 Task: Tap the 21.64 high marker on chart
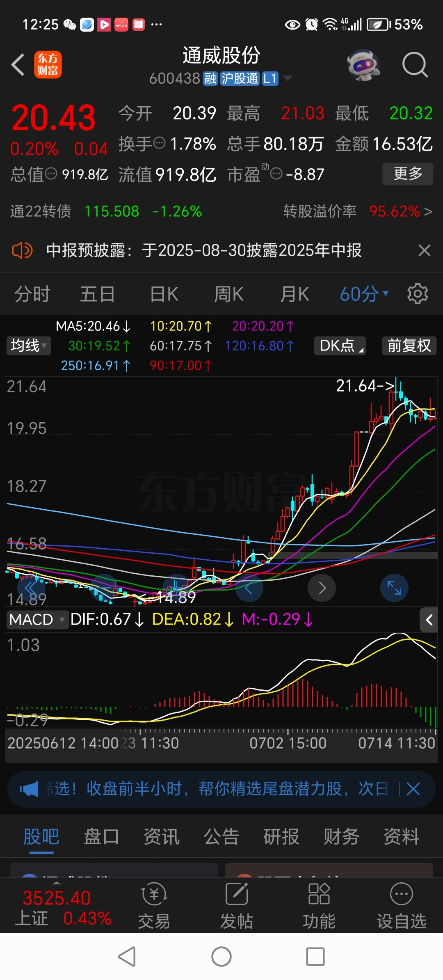[x=365, y=386]
